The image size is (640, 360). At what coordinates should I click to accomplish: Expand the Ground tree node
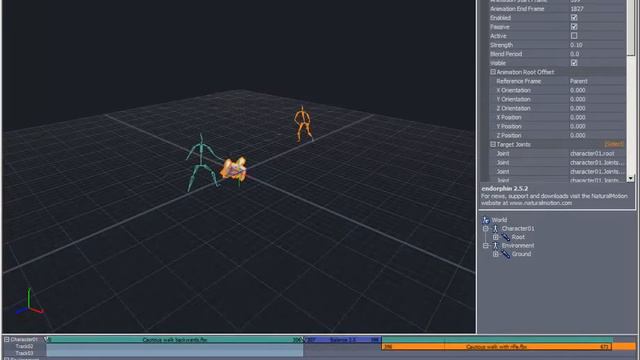point(496,254)
